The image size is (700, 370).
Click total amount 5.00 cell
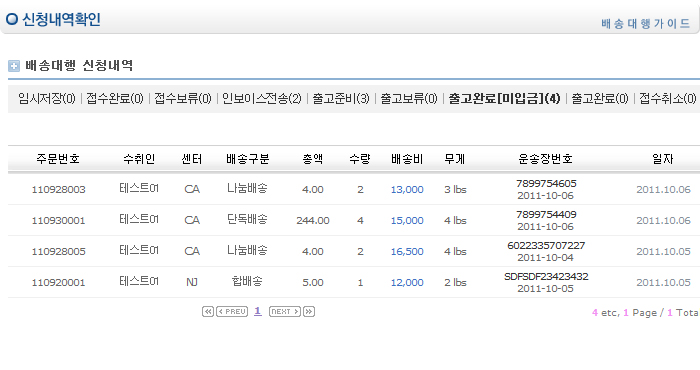coord(313,283)
